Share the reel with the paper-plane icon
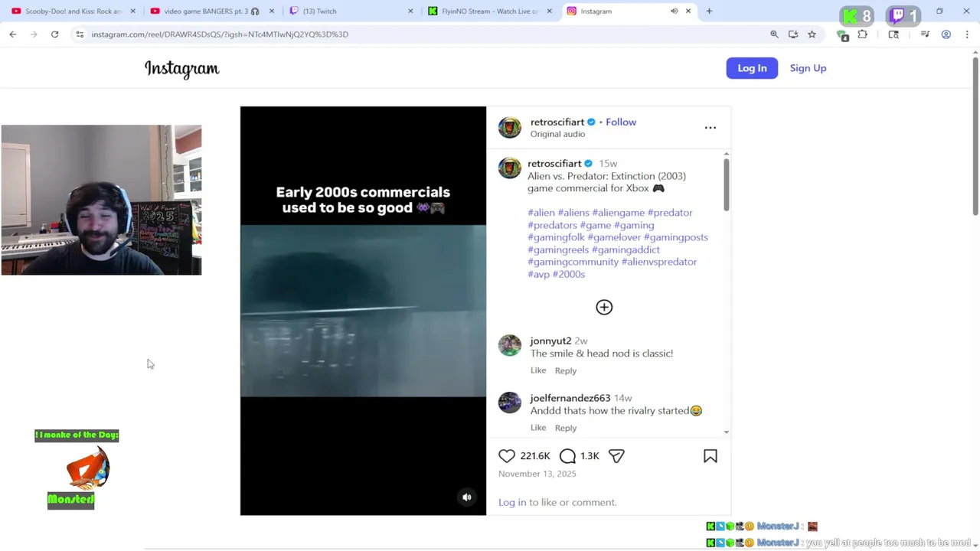The height and width of the screenshot is (551, 980). coord(616,456)
